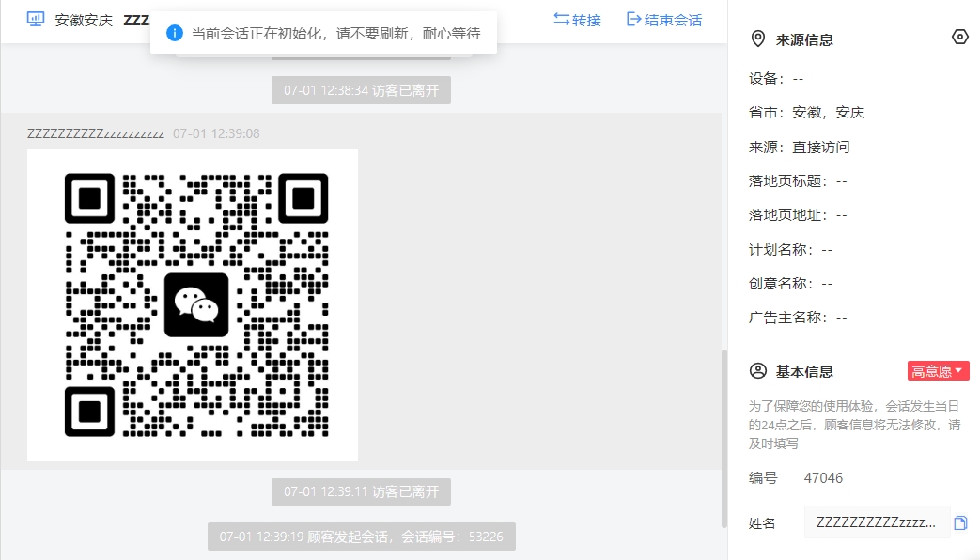Click the monitor device icon beside 安徽安庆

coord(36,20)
